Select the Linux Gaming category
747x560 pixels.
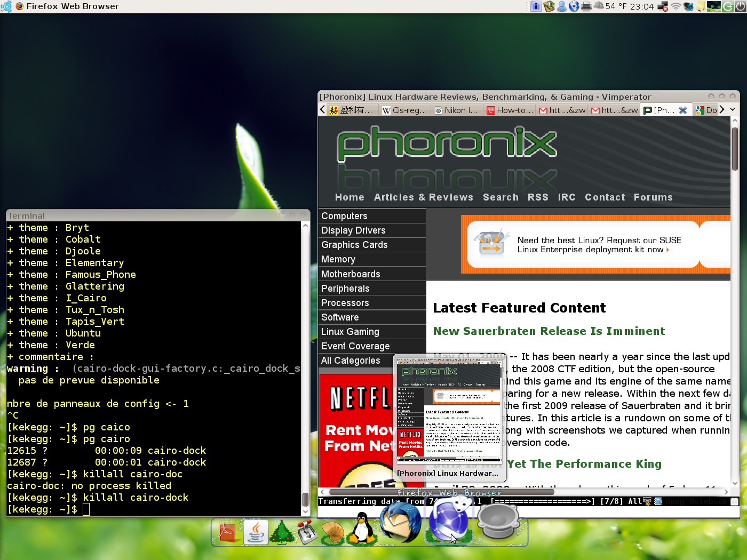click(x=372, y=332)
